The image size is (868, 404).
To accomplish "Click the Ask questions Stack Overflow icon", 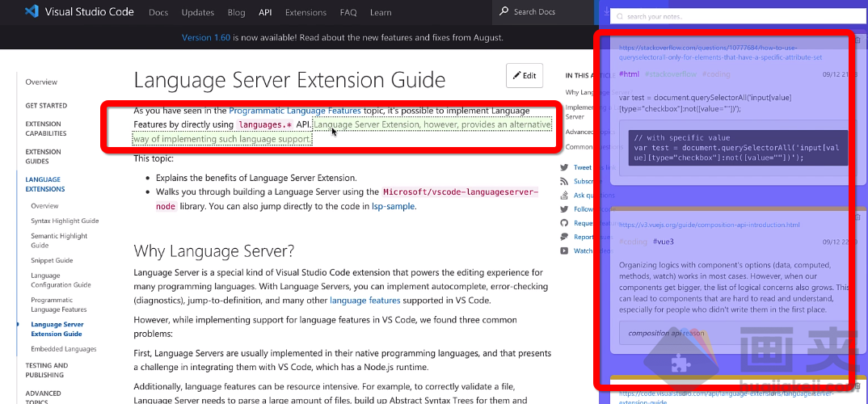I will [x=564, y=195].
